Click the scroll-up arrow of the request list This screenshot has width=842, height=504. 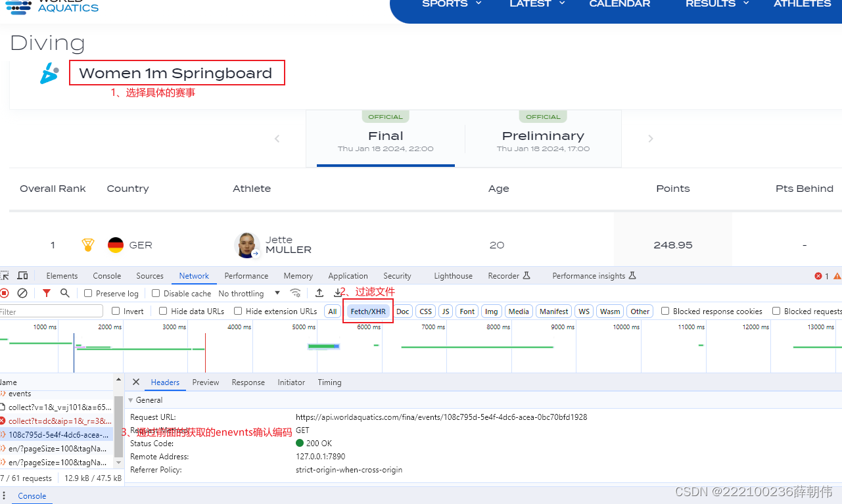pyautogui.click(x=119, y=380)
